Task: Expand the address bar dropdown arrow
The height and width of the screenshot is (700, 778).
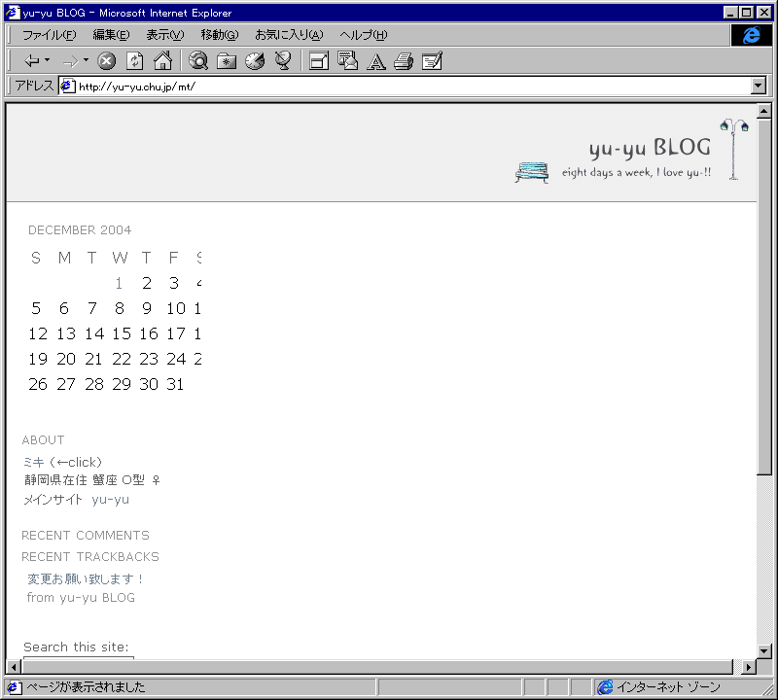Action: 758,86
